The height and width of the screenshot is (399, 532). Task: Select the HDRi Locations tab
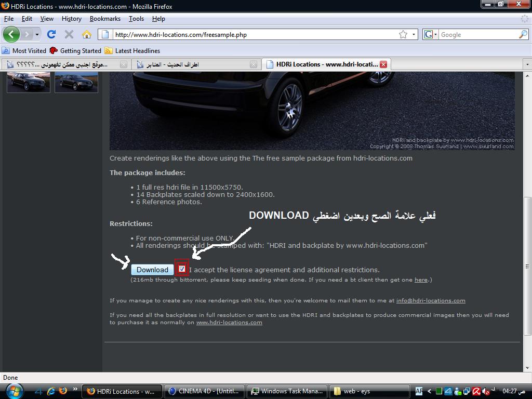326,64
